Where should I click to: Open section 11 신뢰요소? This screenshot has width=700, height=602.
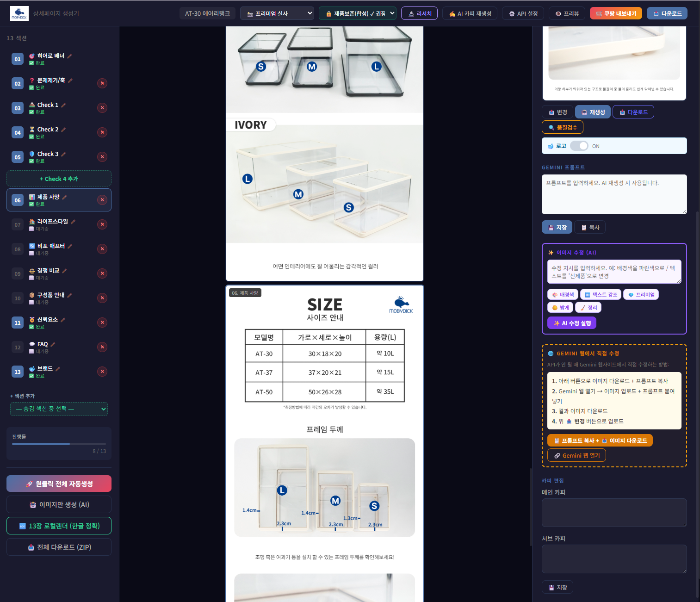pyautogui.click(x=59, y=323)
